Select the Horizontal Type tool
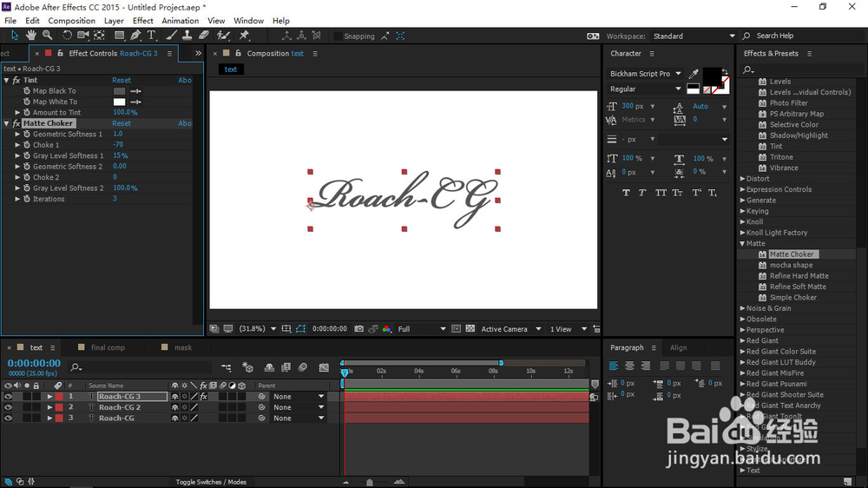The image size is (868, 488). click(x=151, y=36)
